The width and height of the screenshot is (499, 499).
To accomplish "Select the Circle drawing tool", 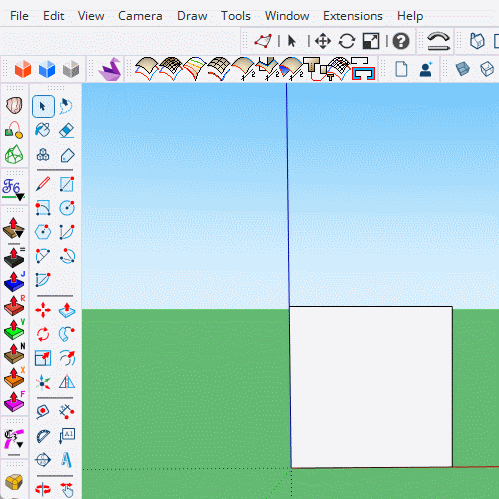I will tap(67, 208).
